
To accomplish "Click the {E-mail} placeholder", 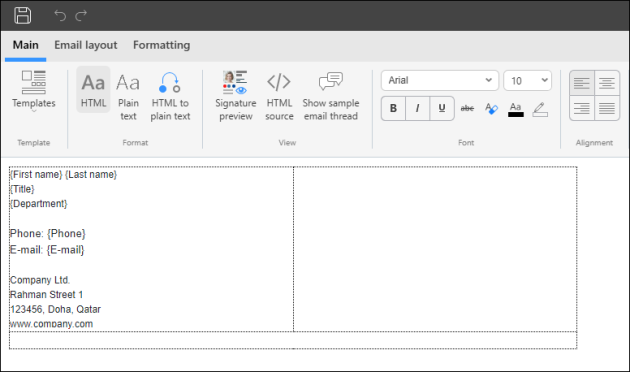I will coord(65,250).
